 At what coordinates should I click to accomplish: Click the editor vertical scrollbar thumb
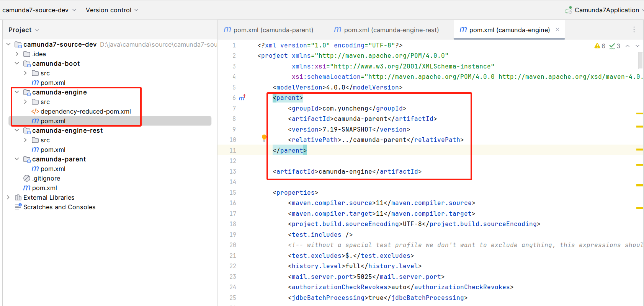pos(641,60)
